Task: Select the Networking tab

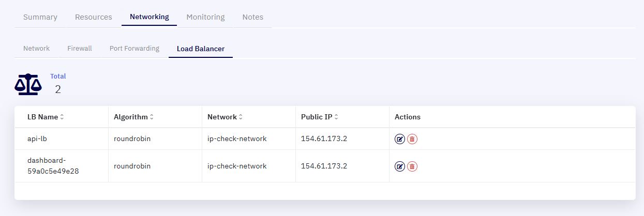Action: [149, 17]
